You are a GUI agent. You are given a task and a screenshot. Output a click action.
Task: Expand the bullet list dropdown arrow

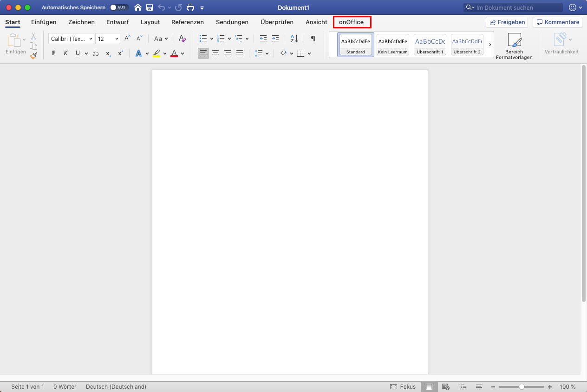pyautogui.click(x=212, y=39)
